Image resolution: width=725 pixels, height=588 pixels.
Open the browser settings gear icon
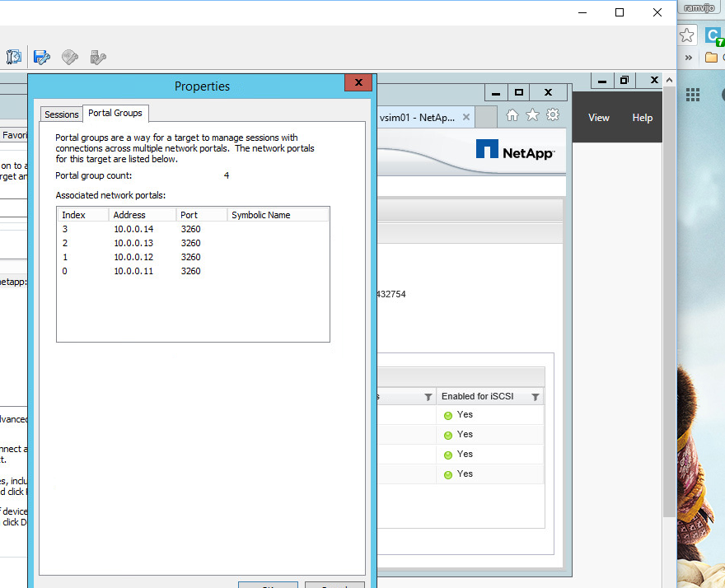552,116
